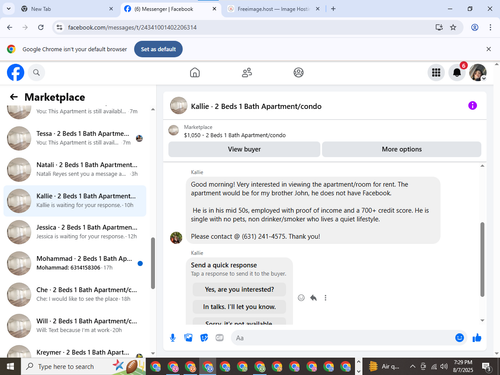The width and height of the screenshot is (500, 375).
Task: Open the Windows Start menu
Action: point(10,367)
